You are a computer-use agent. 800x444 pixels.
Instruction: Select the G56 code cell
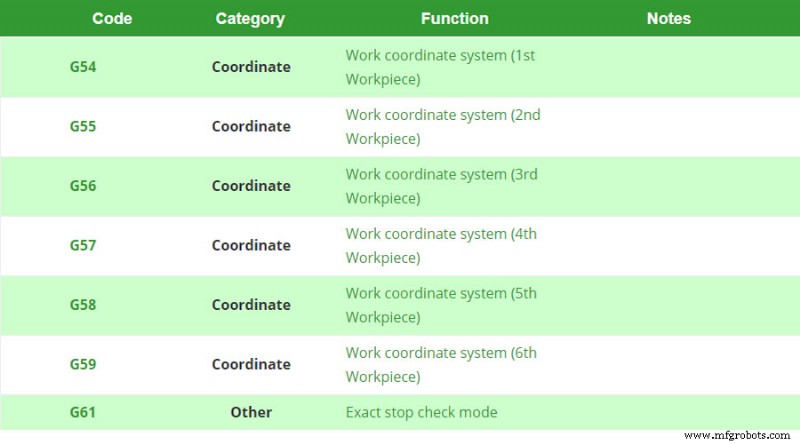(83, 186)
